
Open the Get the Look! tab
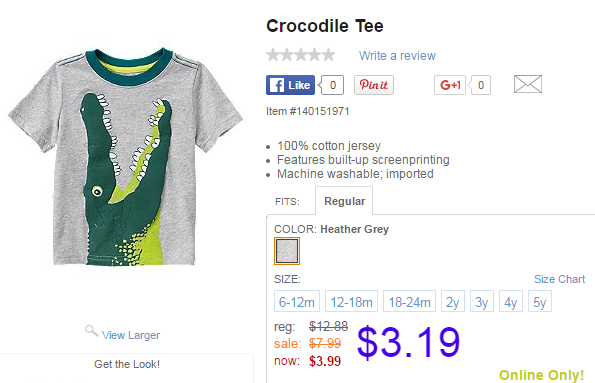tap(127, 364)
